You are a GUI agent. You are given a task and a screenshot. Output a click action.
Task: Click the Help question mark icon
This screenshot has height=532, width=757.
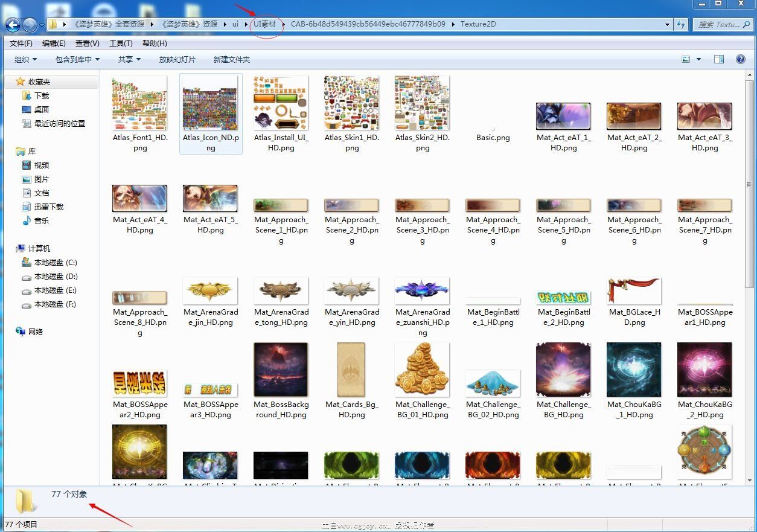coord(741,59)
